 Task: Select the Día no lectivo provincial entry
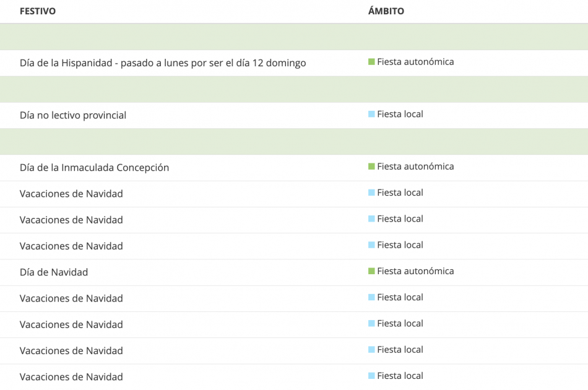[x=72, y=115]
